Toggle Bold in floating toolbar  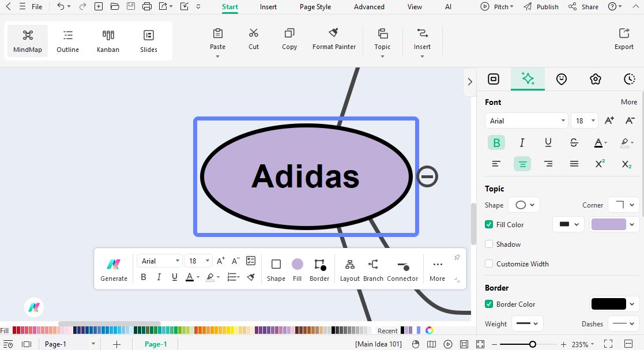144,277
